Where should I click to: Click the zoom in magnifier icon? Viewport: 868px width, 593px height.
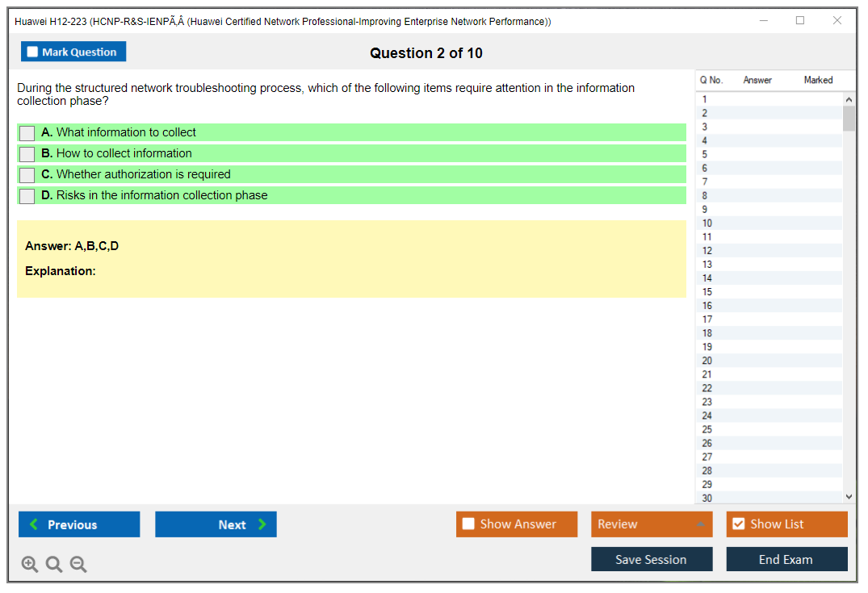click(30, 565)
